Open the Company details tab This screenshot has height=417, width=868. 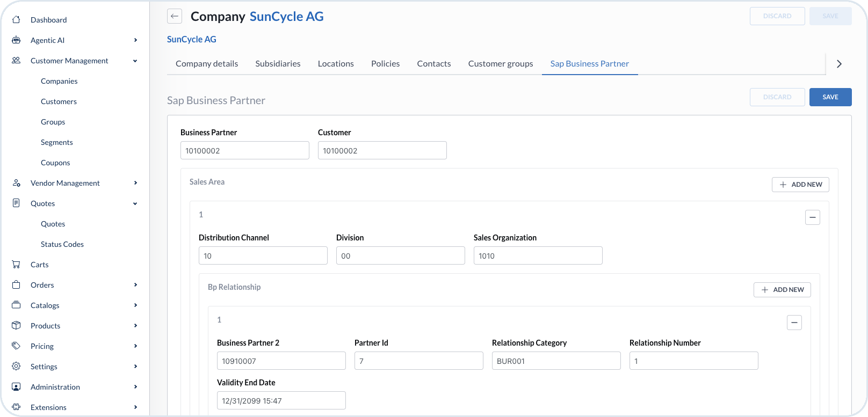(x=207, y=64)
